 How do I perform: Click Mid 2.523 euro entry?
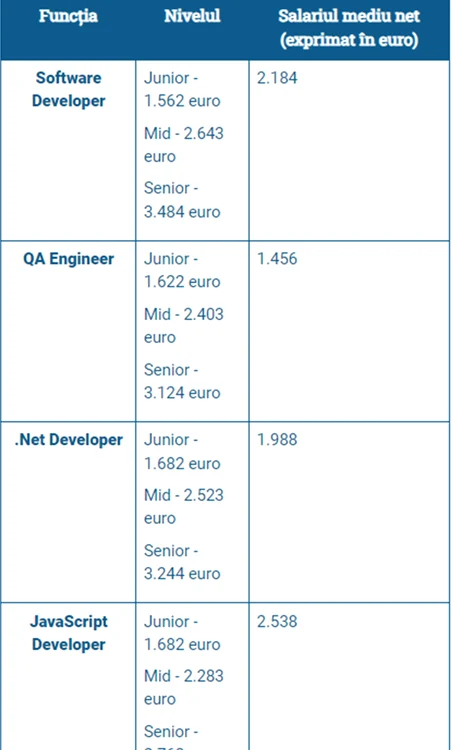pos(184,506)
